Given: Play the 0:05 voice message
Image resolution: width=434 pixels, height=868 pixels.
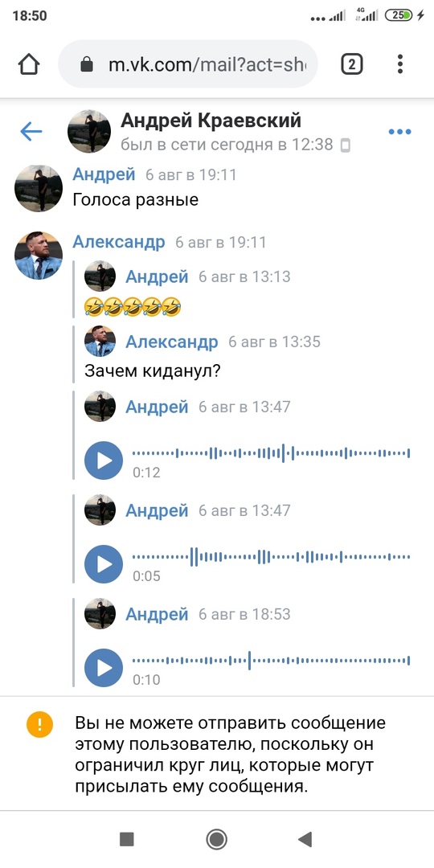Looking at the screenshot, I should (104, 564).
